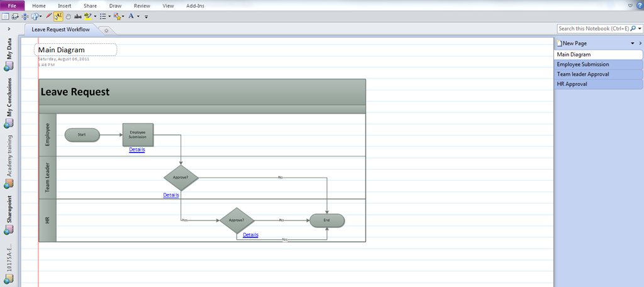The width and height of the screenshot is (644, 287).
Task: Minimize the ribbon with heart-shaped arrow
Action: [631, 5]
